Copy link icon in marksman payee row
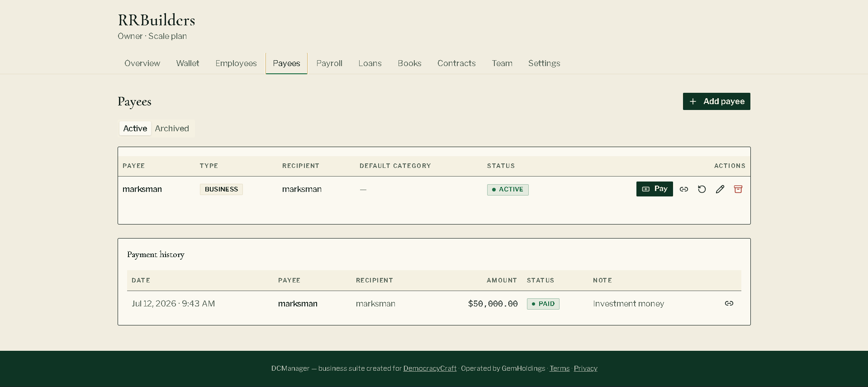Screen dimensions: 868x387 pyautogui.click(x=684, y=189)
